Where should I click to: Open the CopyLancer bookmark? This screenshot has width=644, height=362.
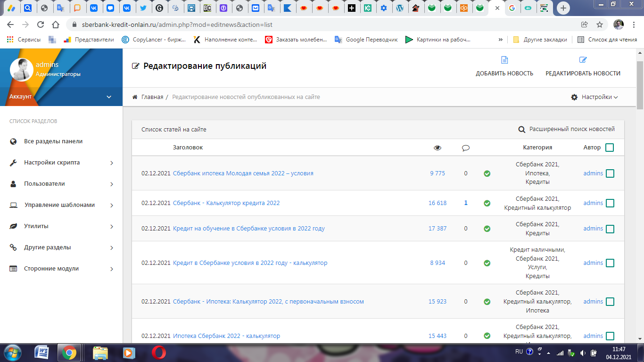pos(154,40)
